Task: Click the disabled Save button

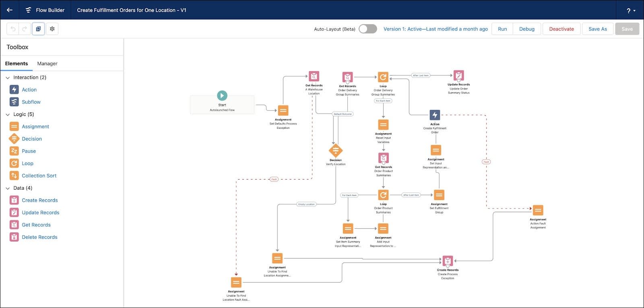Action: coord(627,29)
